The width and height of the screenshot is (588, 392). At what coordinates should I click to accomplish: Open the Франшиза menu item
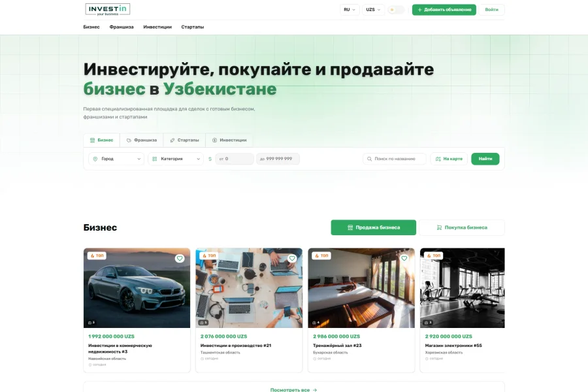[122, 27]
